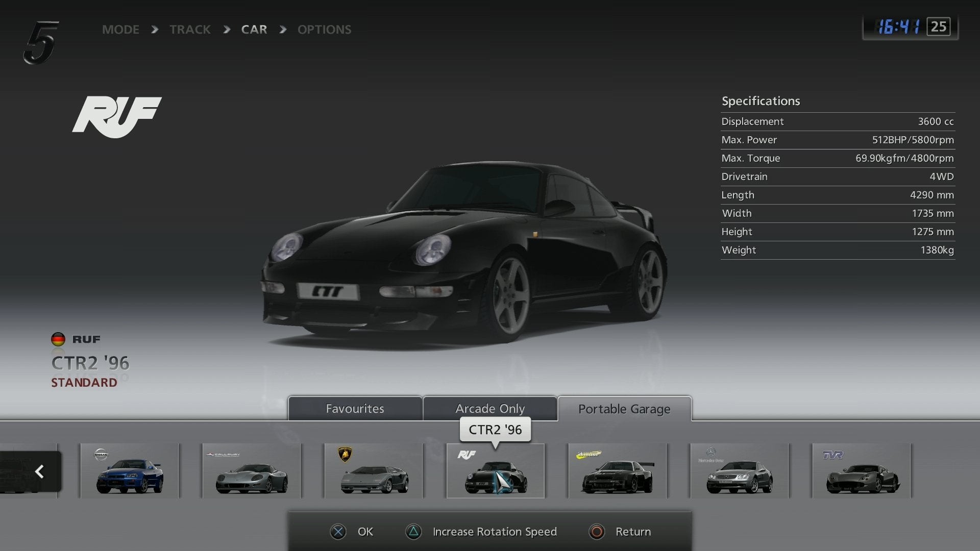Jump to OPTIONS breadcrumb step
The height and width of the screenshot is (551, 980).
(x=324, y=30)
